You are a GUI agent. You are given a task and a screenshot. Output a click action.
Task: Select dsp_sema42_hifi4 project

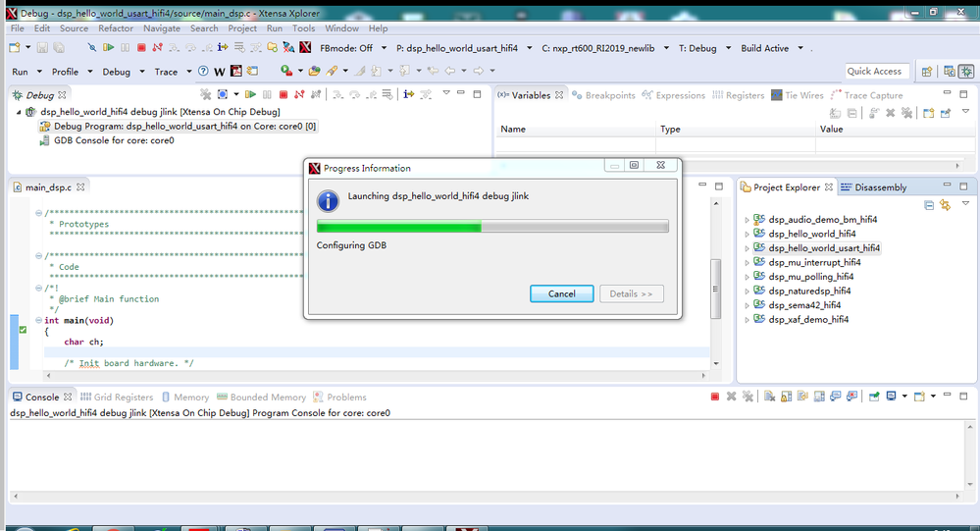pos(797,305)
